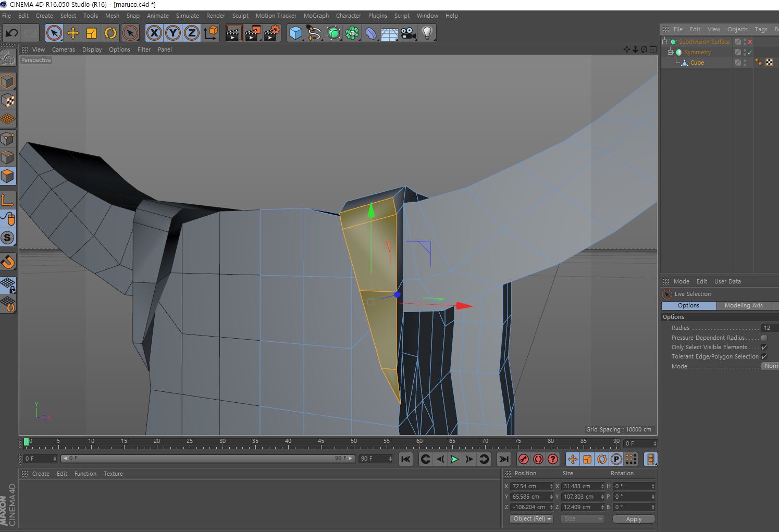Image resolution: width=779 pixels, height=532 pixels.
Task: Switch to Points mode in left palette
Action: pos(8,139)
